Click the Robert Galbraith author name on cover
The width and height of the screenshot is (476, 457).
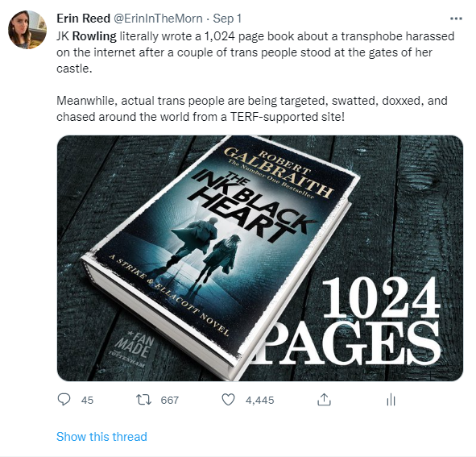pos(278,172)
